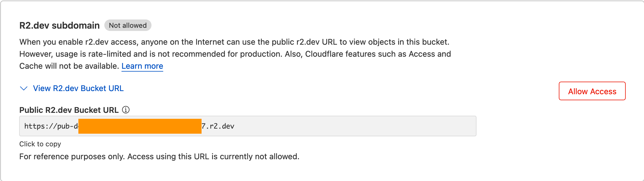Click the orange redacted block in the URL

tap(140, 126)
